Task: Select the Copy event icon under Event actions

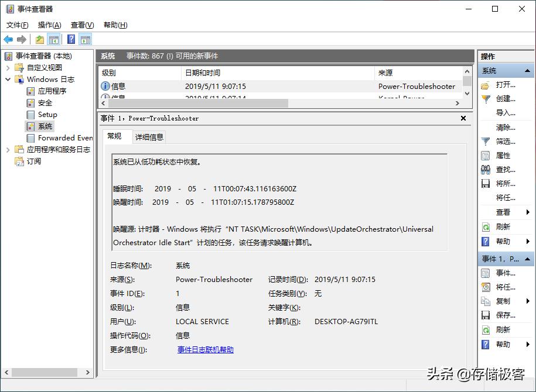Action: (x=486, y=301)
